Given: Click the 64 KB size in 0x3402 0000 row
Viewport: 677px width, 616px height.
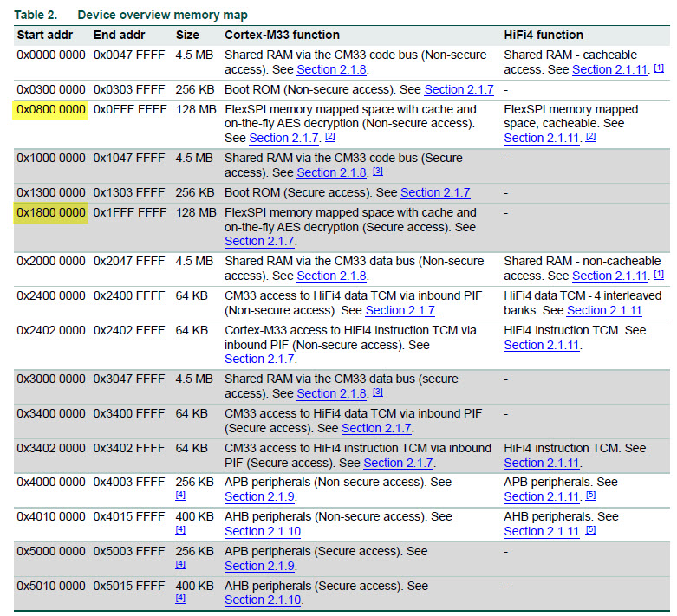Looking at the screenshot, I should point(192,449).
